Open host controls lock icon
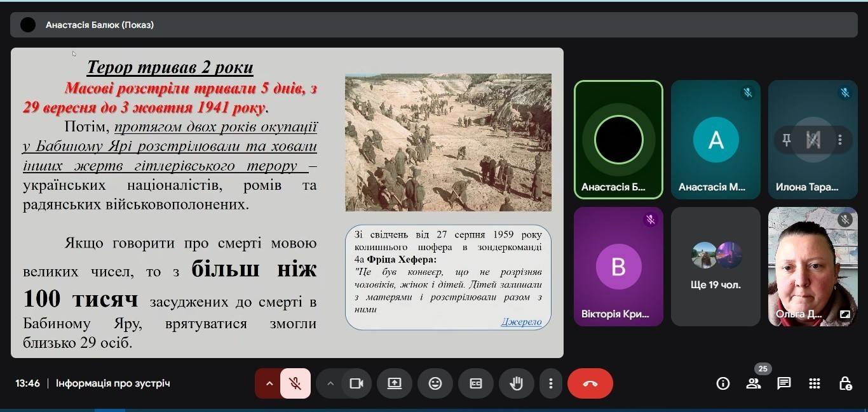The image size is (868, 412). (x=845, y=383)
